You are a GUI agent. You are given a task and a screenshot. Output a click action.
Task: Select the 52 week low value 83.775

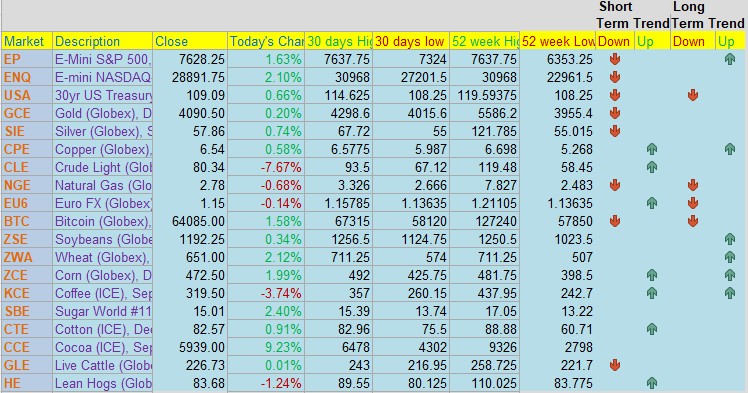557,383
